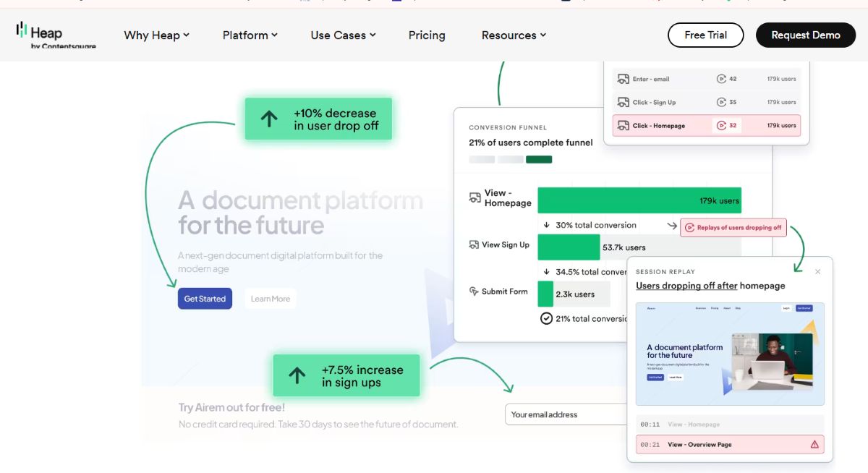Go to the Pricing page
Image resolution: width=868 pixels, height=473 pixels.
tap(427, 35)
